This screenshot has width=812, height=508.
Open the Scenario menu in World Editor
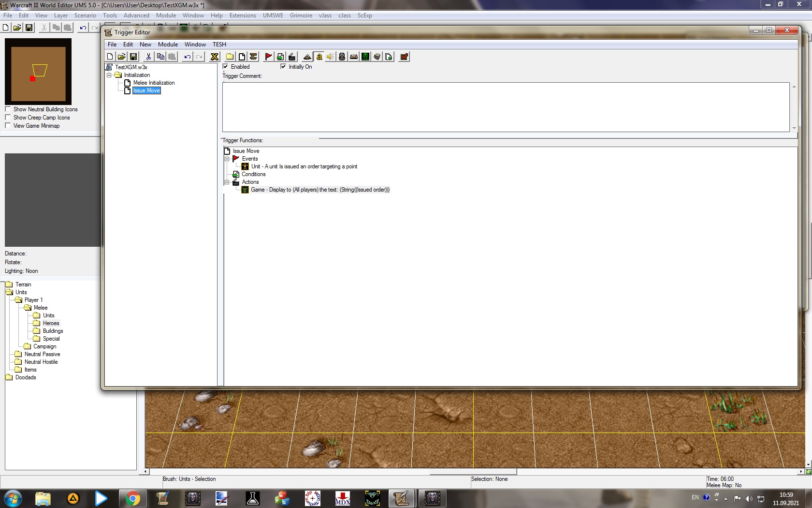85,15
